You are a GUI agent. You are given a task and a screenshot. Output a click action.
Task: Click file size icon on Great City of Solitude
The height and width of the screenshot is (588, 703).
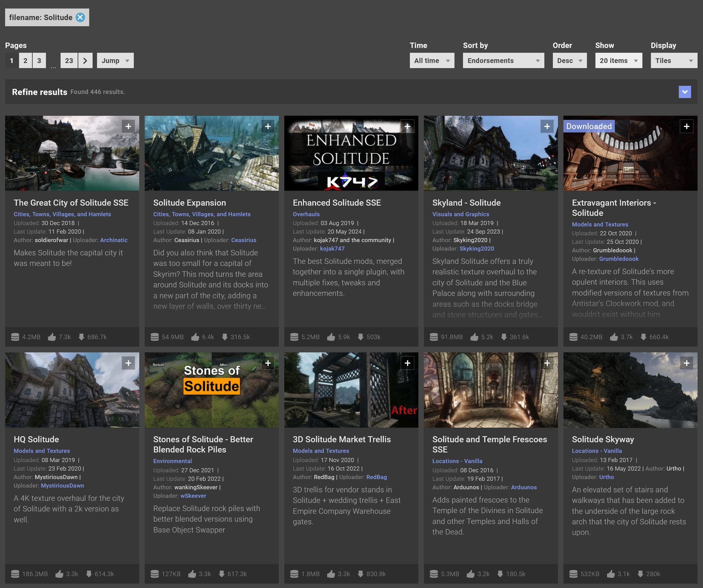tap(15, 337)
